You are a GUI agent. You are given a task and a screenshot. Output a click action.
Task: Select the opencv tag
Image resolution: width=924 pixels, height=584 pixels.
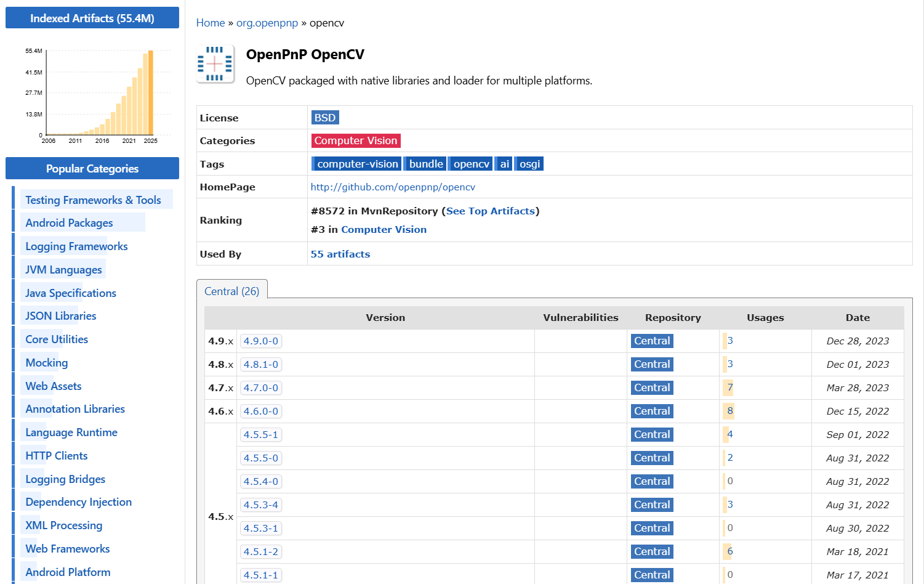click(470, 164)
